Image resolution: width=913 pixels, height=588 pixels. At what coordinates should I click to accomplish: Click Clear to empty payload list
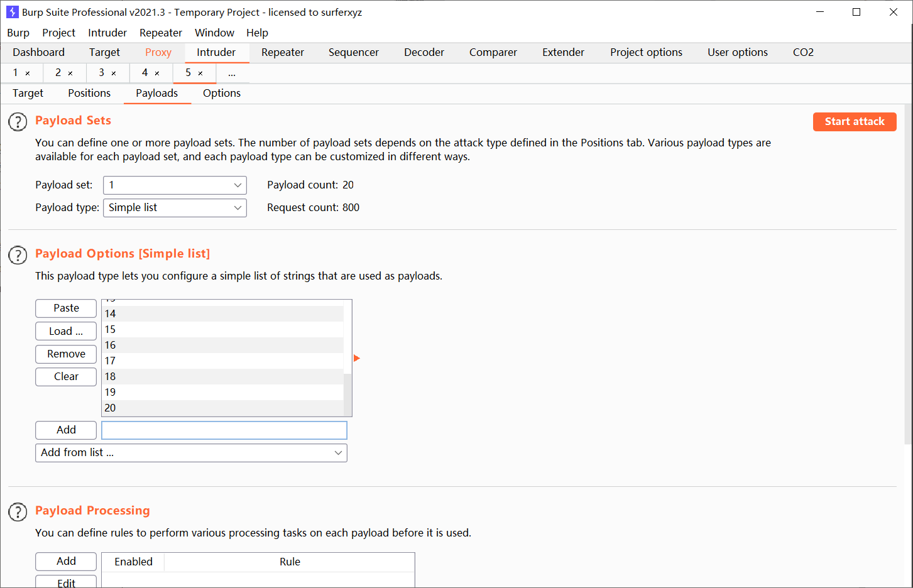[66, 377]
